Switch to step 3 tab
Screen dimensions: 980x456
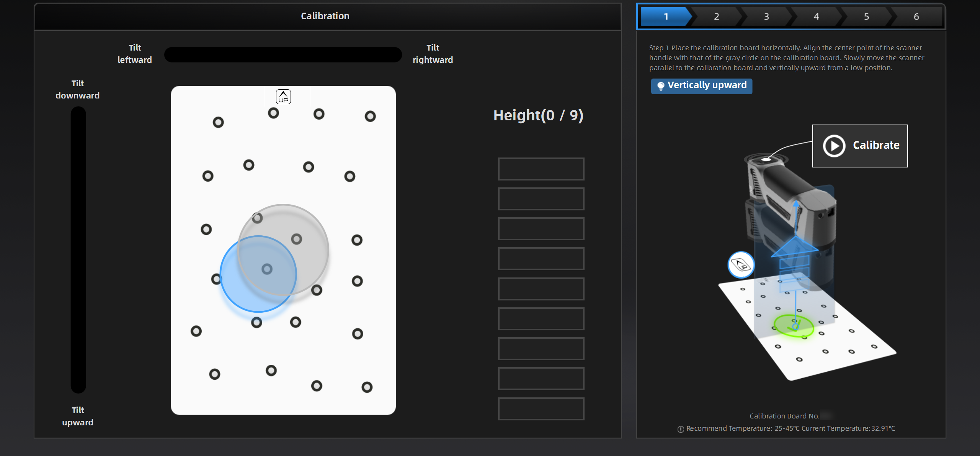point(766,16)
